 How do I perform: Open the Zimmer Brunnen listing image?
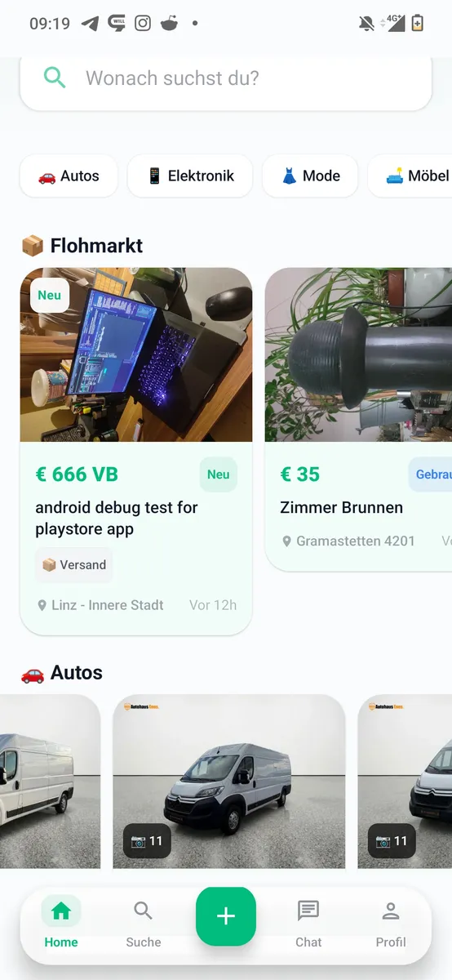pyautogui.click(x=359, y=355)
